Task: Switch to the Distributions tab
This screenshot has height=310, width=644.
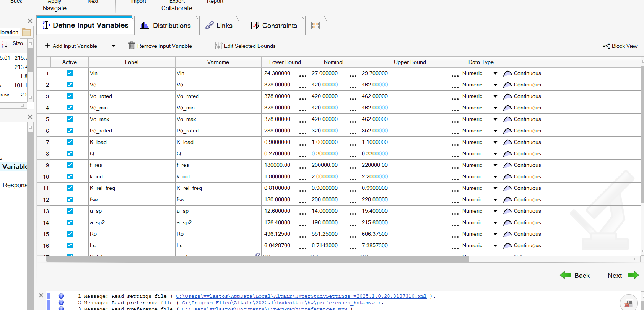Action: pyautogui.click(x=166, y=26)
